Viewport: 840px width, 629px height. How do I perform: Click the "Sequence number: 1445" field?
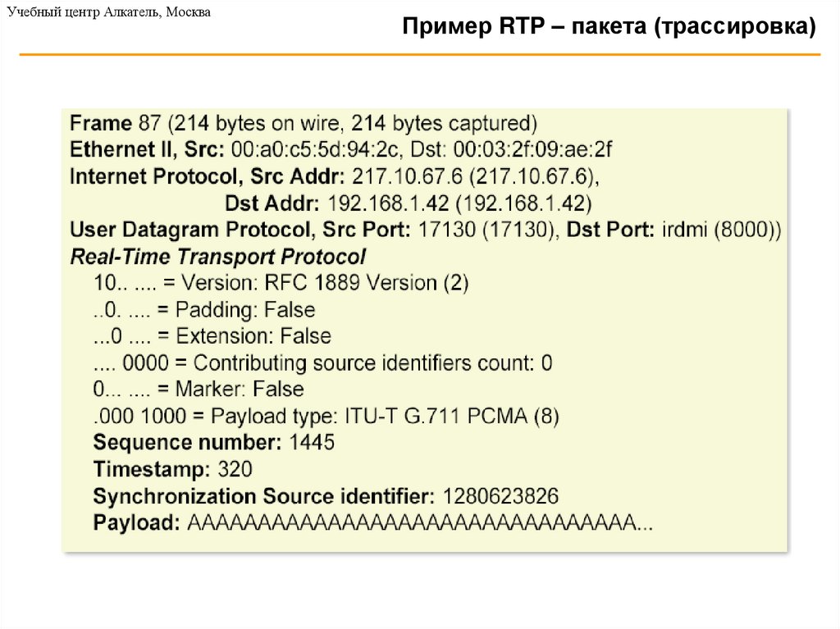click(x=214, y=443)
